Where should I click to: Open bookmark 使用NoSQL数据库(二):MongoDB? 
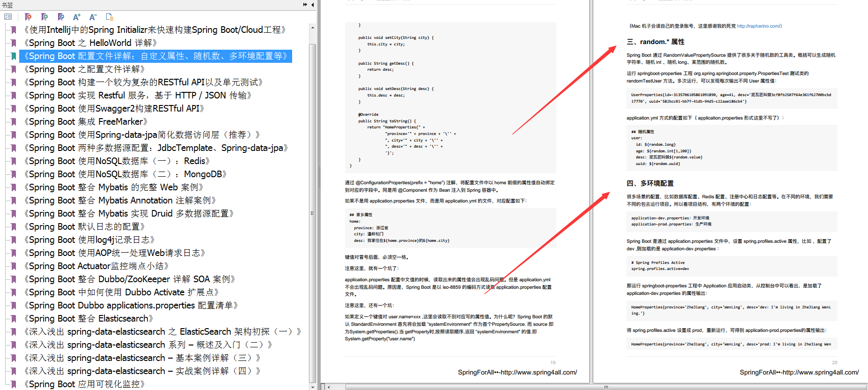[125, 174]
